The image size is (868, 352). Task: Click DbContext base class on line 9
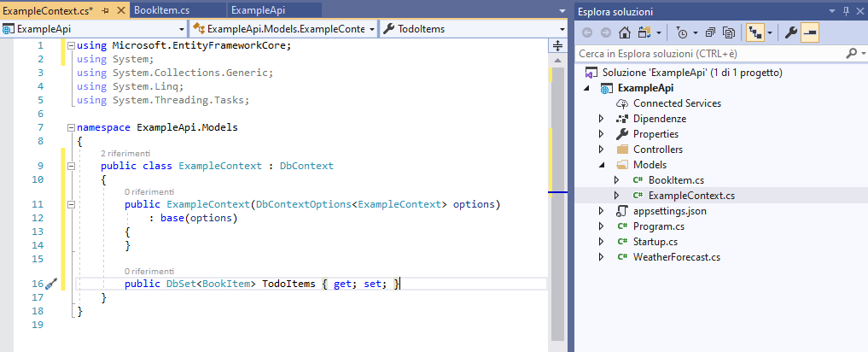[306, 166]
